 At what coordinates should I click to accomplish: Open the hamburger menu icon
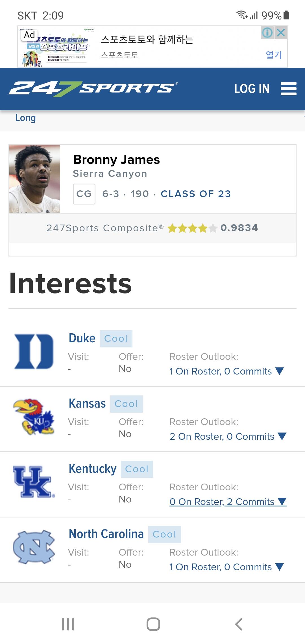[x=288, y=89]
